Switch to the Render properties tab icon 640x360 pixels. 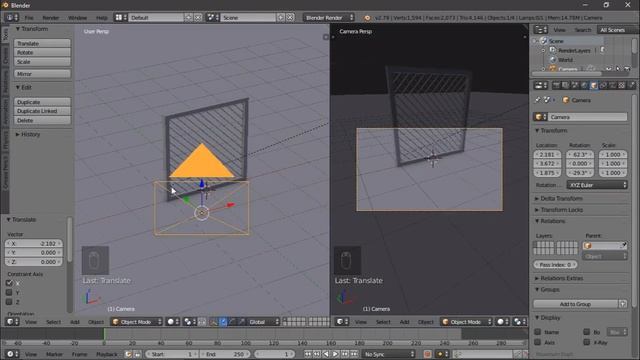coord(556,85)
